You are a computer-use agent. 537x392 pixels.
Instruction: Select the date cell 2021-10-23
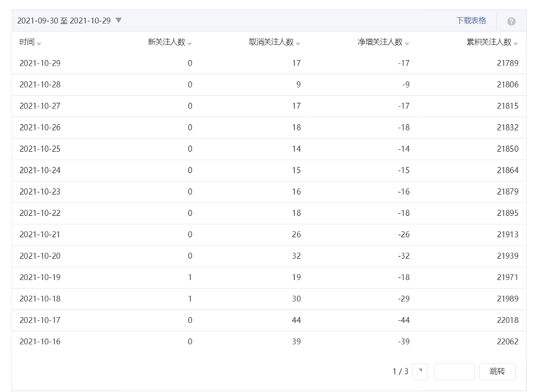pyautogui.click(x=40, y=191)
